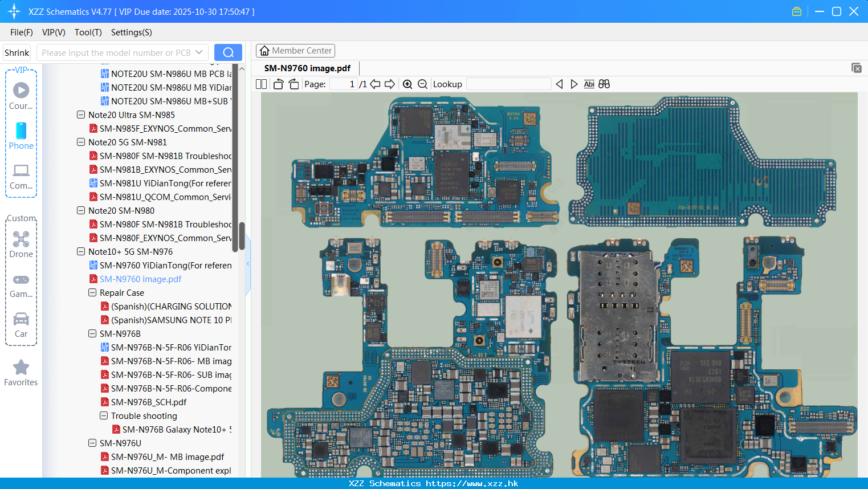Open SM-N976U_M-Component expl PDF

pos(166,470)
